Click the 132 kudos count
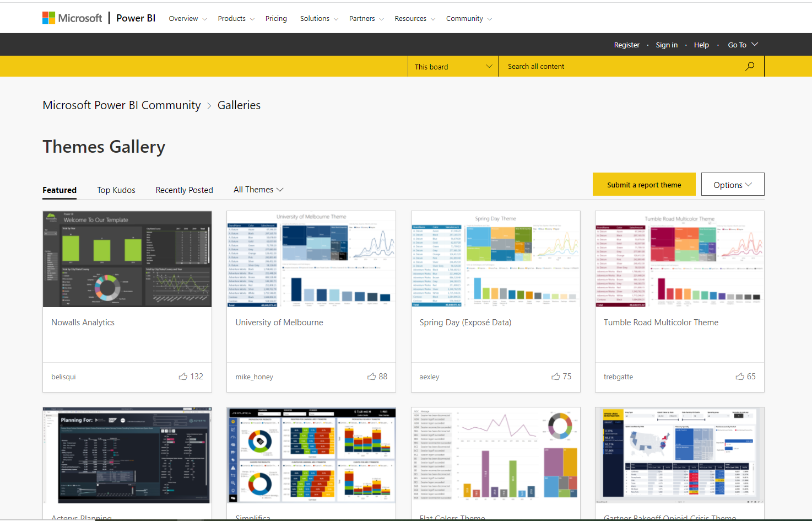Screen dimensions: 812x521 pos(197,377)
